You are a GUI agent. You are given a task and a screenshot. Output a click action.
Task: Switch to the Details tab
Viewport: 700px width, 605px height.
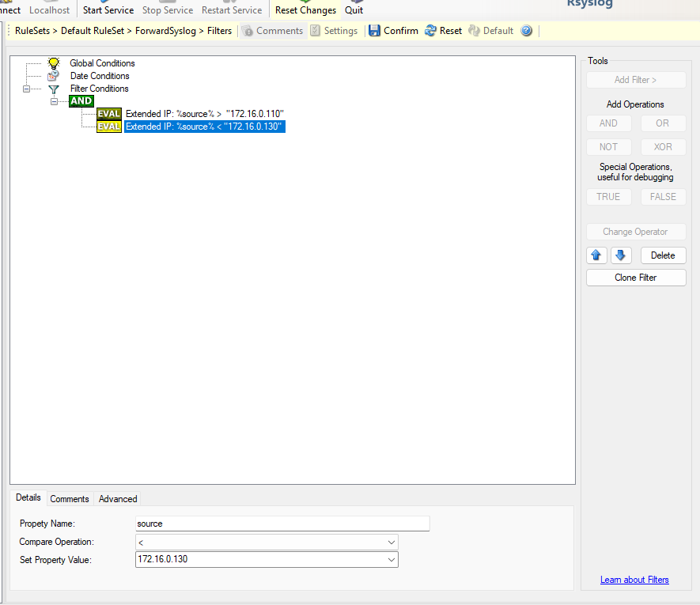click(28, 497)
